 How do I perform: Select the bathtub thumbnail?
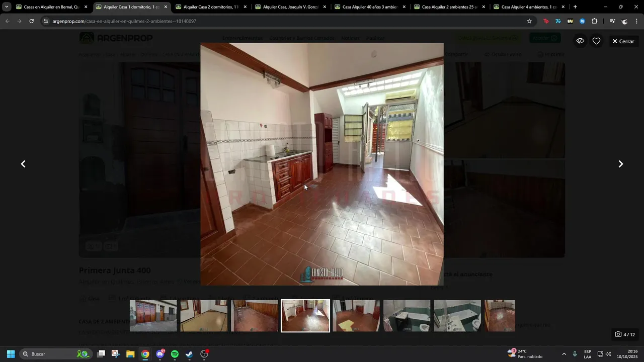[457, 316]
